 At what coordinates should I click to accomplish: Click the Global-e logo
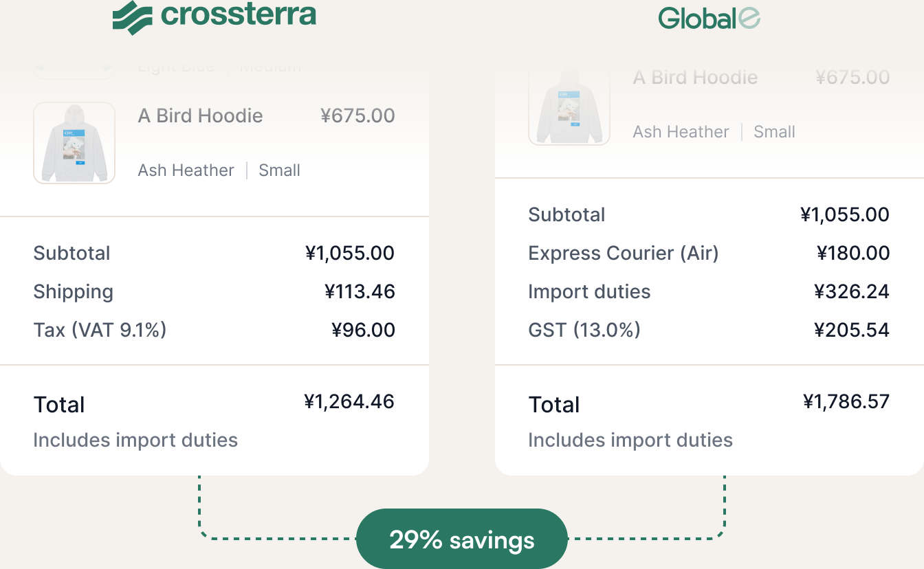coord(709,19)
